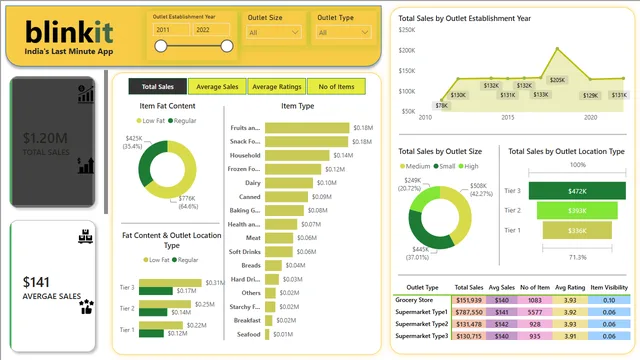
Task: Click Small legend in Outlet Size chart
Action: 444,166
